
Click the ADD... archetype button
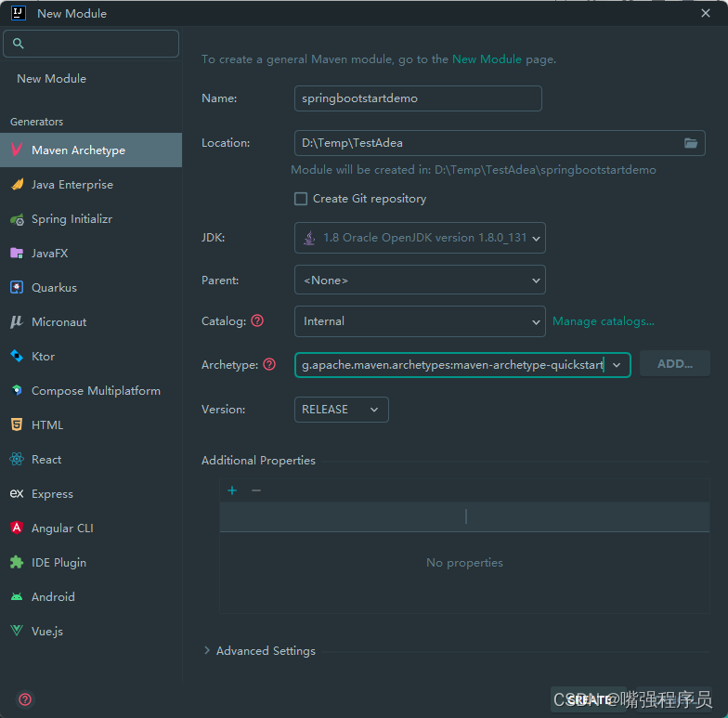click(x=674, y=364)
